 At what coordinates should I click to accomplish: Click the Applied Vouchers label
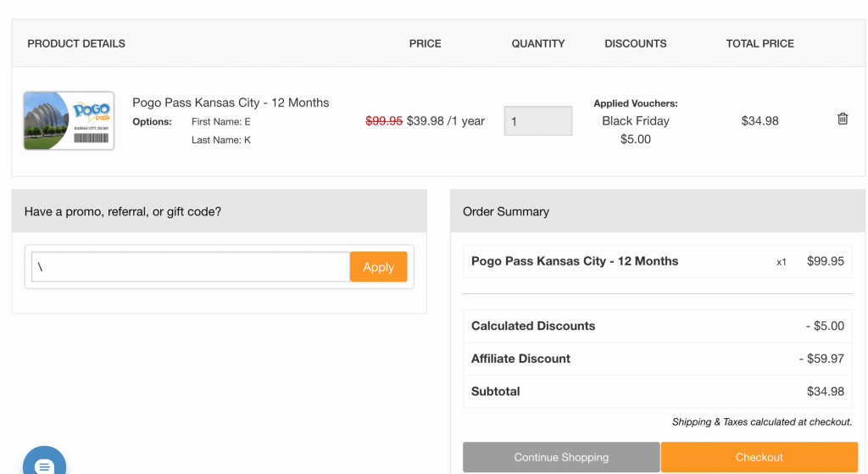(636, 103)
